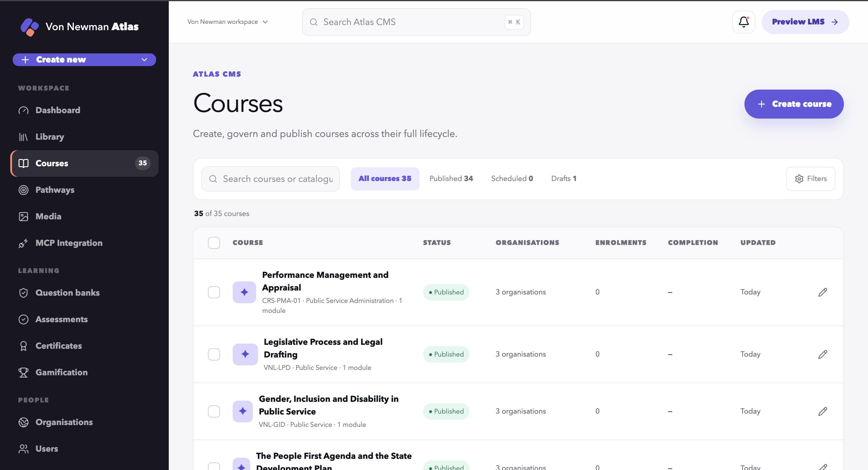Click the Create course button
Viewport: 868px width, 470px height.
(x=794, y=104)
